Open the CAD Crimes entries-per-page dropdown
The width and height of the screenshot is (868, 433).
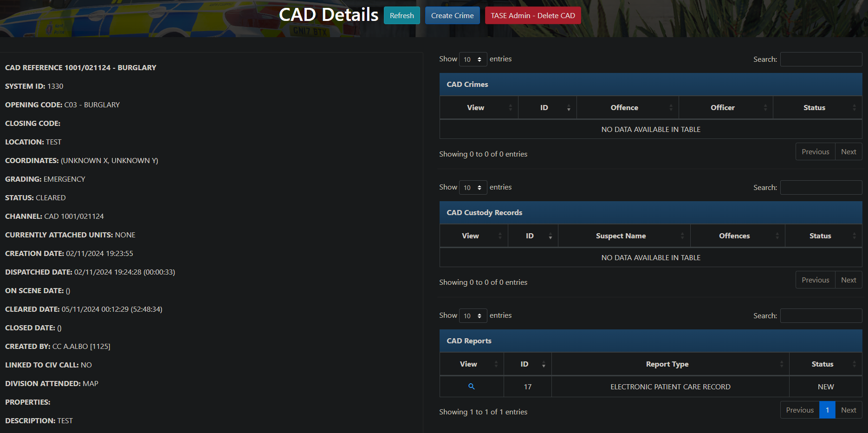[x=473, y=59]
